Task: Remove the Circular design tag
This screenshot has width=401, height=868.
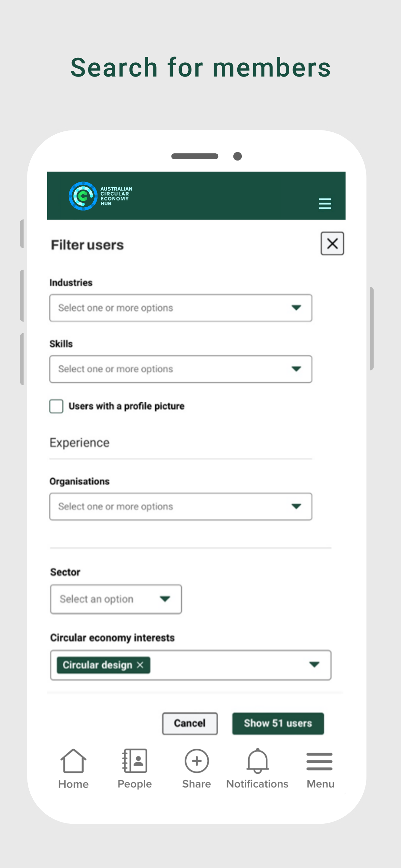Action: pyautogui.click(x=140, y=665)
